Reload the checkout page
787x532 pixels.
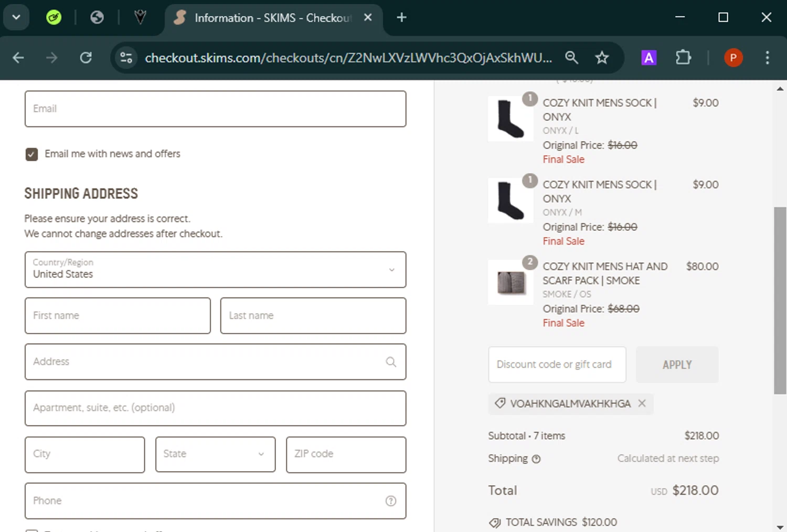point(86,58)
